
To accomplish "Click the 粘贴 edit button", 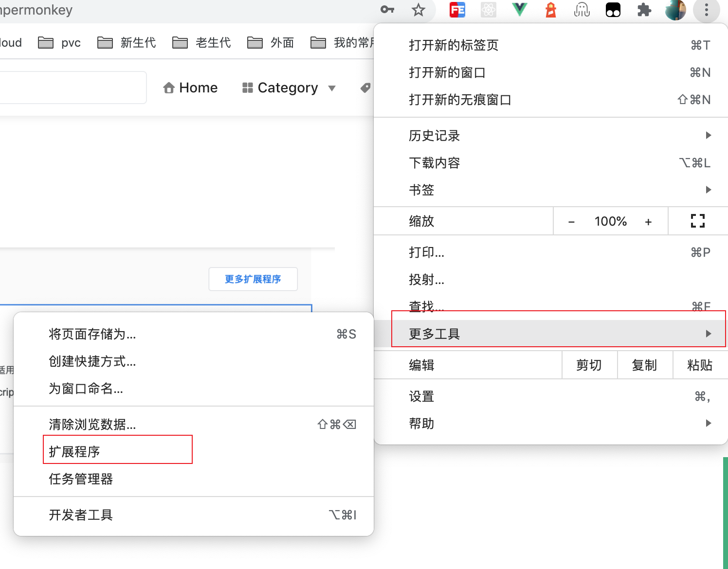I will pyautogui.click(x=700, y=365).
